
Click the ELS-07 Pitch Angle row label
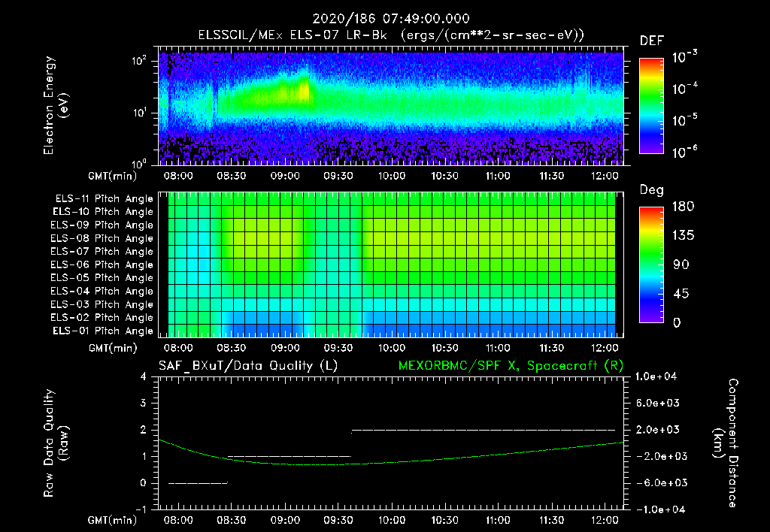[102, 251]
